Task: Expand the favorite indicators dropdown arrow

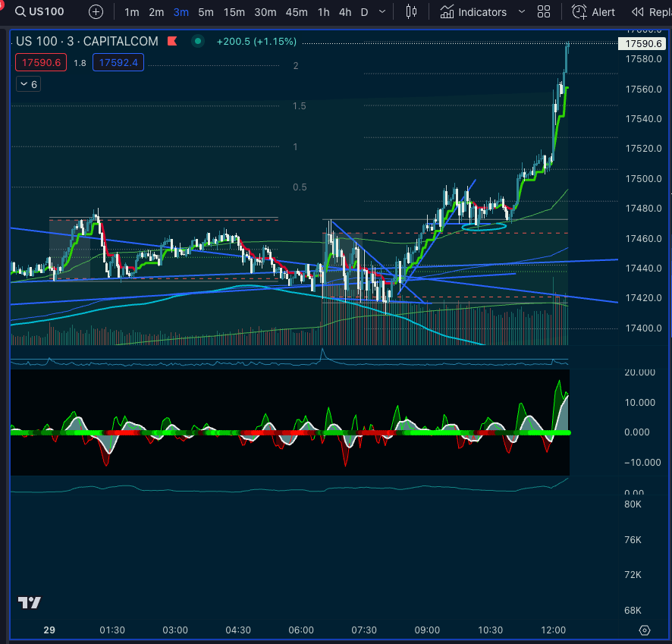Action: point(521,12)
